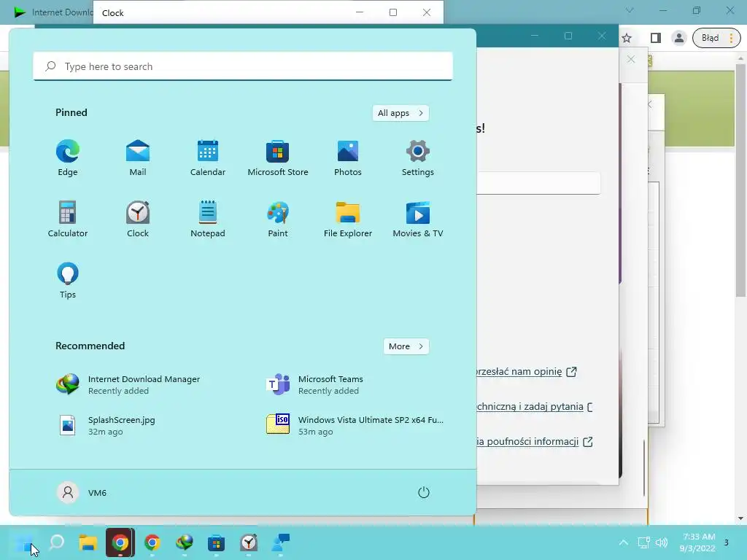Open File Explorer from the taskbar

click(x=88, y=542)
